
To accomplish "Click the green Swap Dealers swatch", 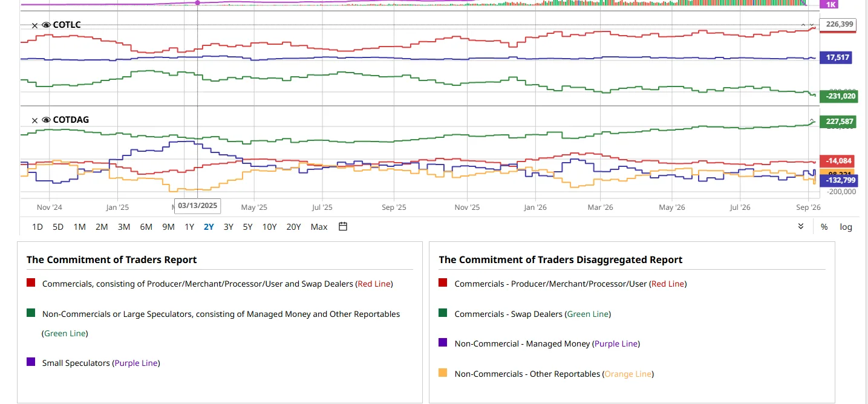I will click(443, 313).
